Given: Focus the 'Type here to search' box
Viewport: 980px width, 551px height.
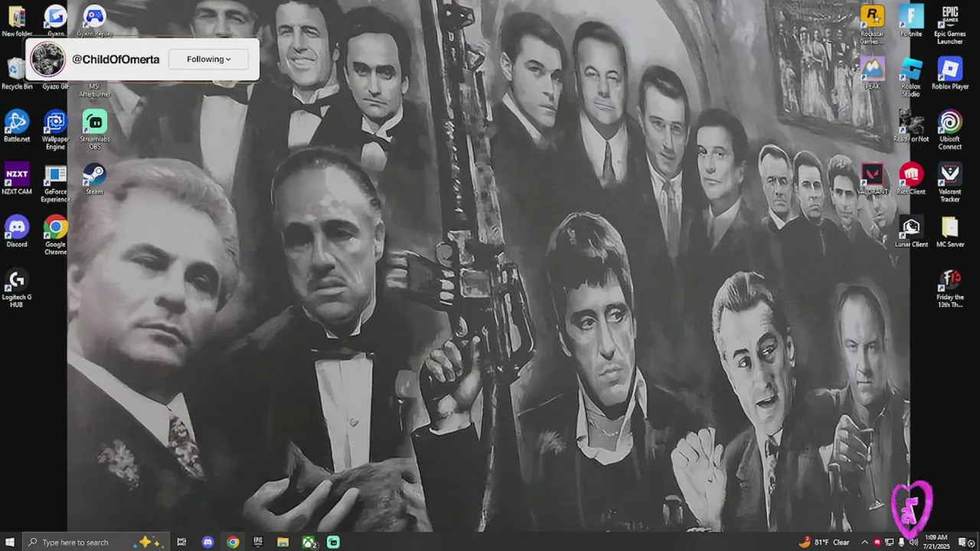Looking at the screenshot, I should 96,542.
